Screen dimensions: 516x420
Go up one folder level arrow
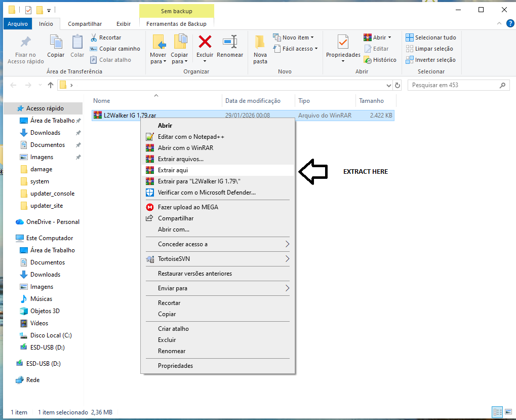coord(50,85)
